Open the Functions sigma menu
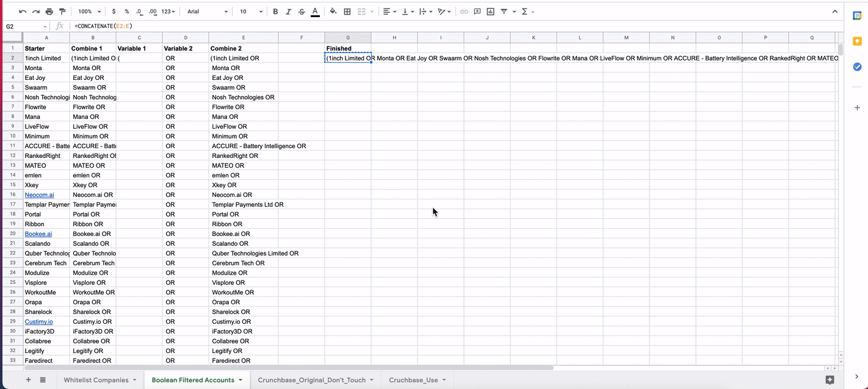 (x=525, y=12)
